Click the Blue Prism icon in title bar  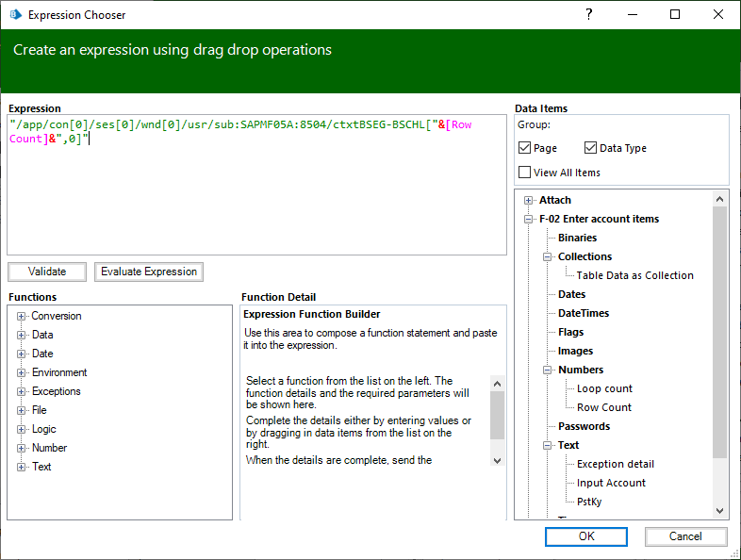pos(15,15)
